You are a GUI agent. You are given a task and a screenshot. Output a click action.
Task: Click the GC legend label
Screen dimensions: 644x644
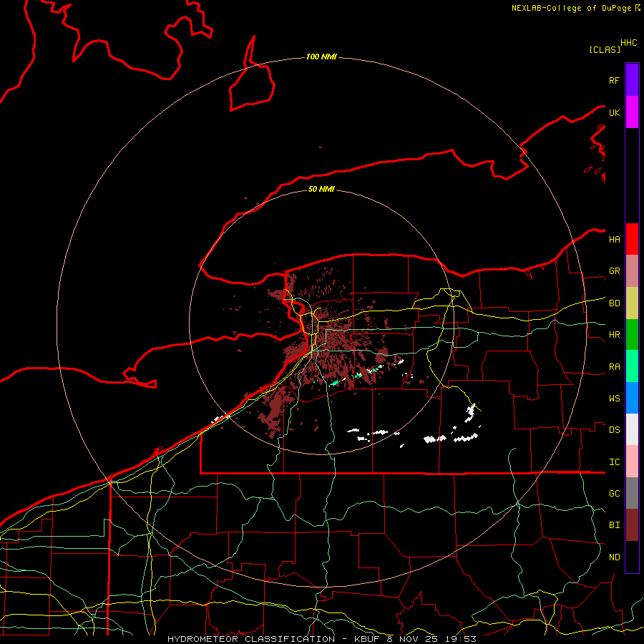614,494
